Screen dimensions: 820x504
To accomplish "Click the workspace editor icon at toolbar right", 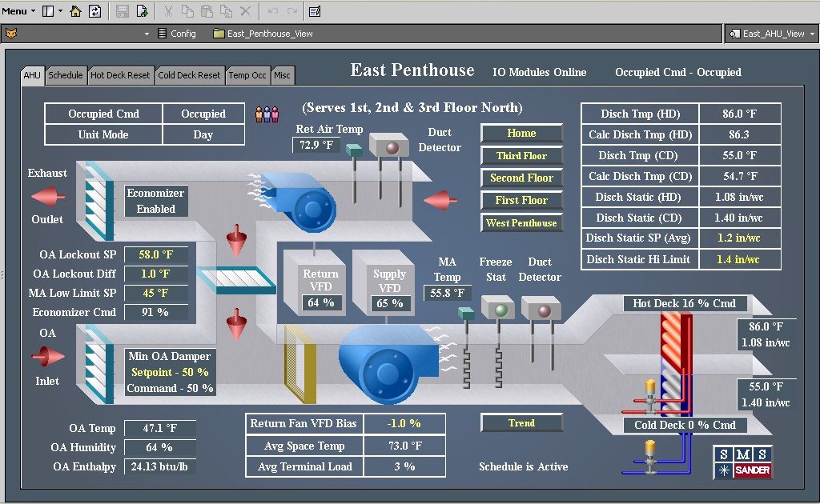I will tap(313, 11).
